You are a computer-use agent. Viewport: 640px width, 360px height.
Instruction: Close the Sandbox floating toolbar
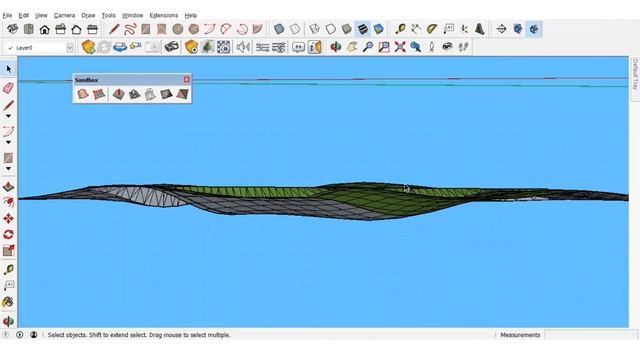coord(187,80)
